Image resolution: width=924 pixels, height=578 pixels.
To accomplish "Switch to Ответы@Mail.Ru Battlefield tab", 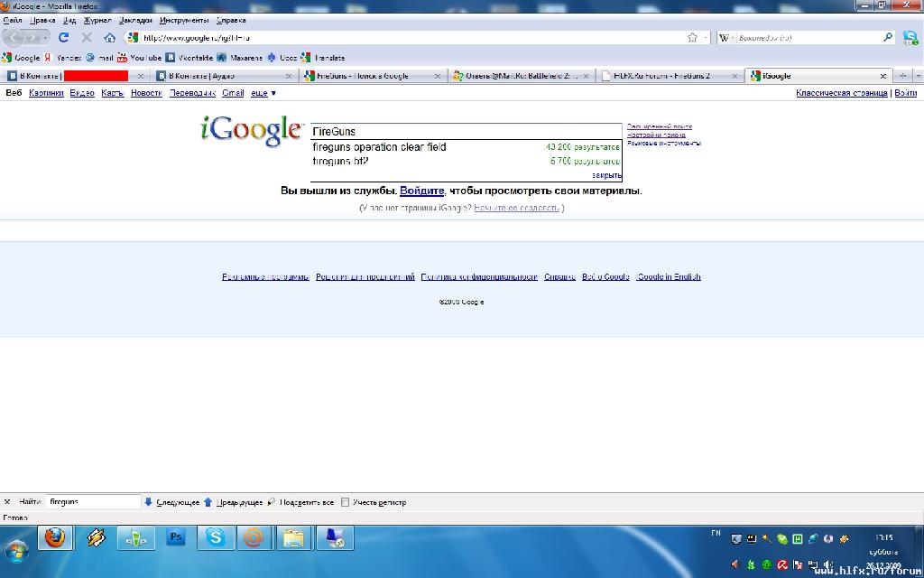I will 520,76.
